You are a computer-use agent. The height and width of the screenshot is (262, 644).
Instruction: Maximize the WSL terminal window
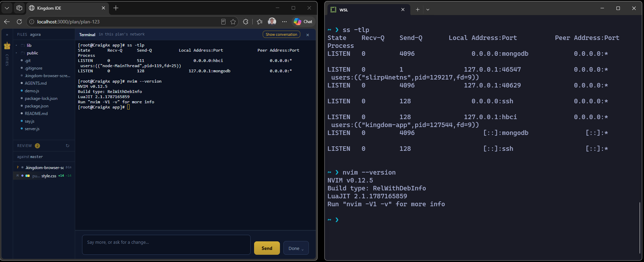coord(618,8)
